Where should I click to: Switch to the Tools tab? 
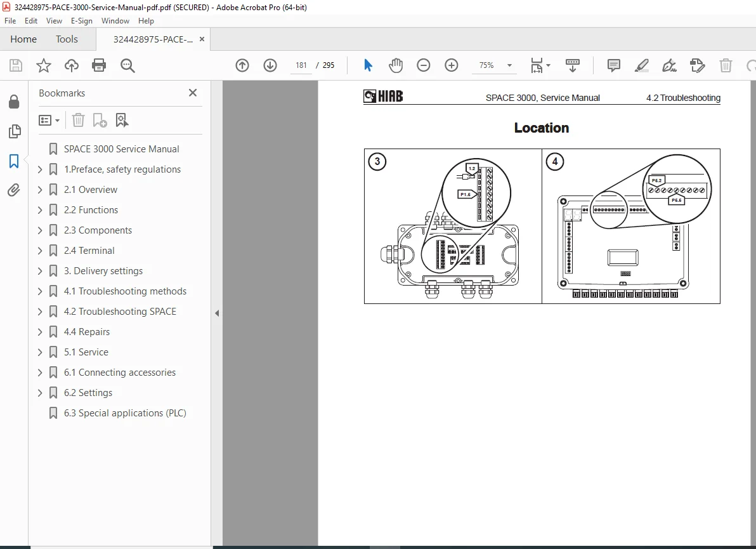67,39
